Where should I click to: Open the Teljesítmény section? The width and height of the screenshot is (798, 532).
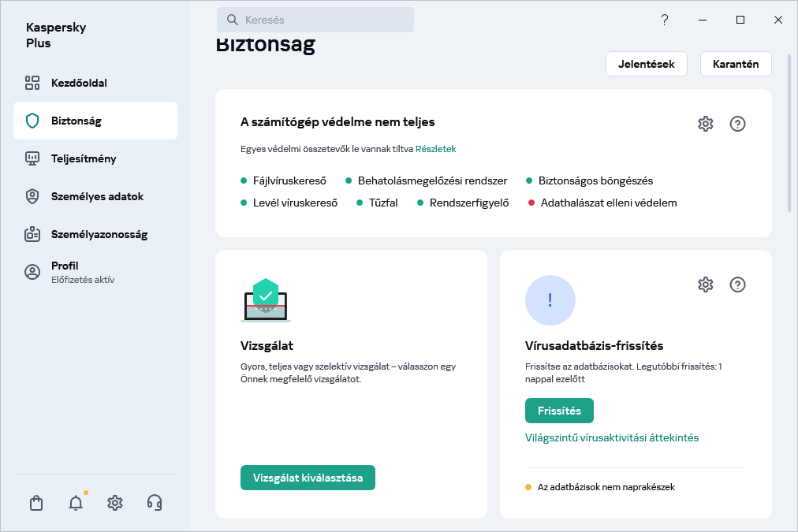pyautogui.click(x=84, y=158)
